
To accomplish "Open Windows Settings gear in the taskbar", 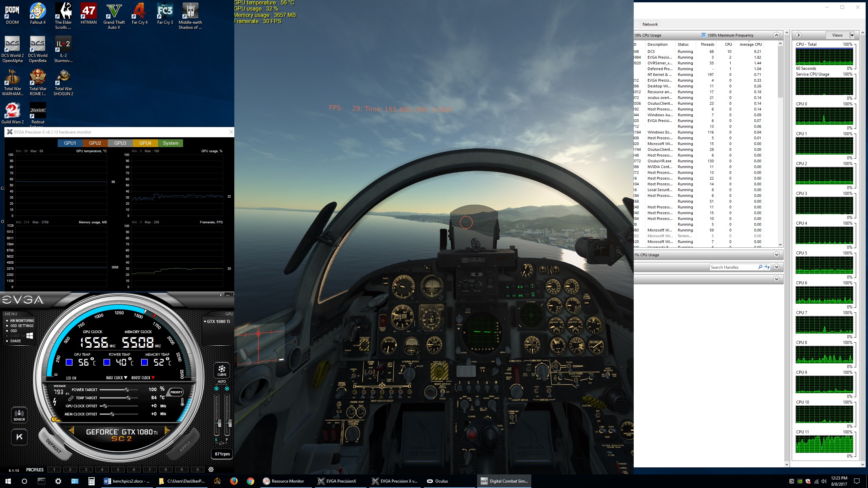I will [x=58, y=481].
